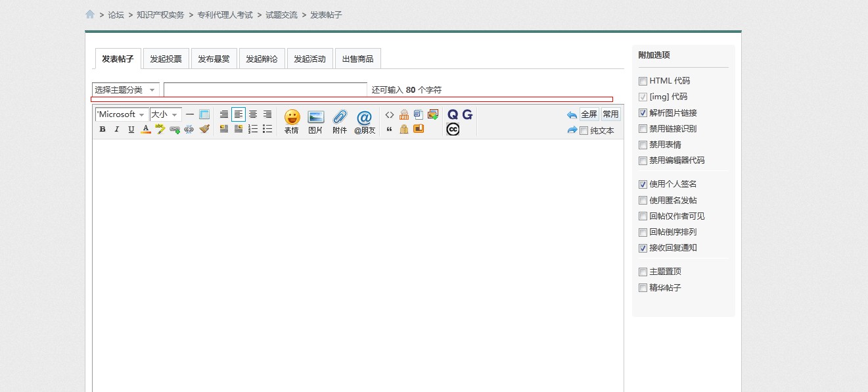The image size is (868, 392).
Task: Check the 主题置顶 option
Action: click(643, 271)
